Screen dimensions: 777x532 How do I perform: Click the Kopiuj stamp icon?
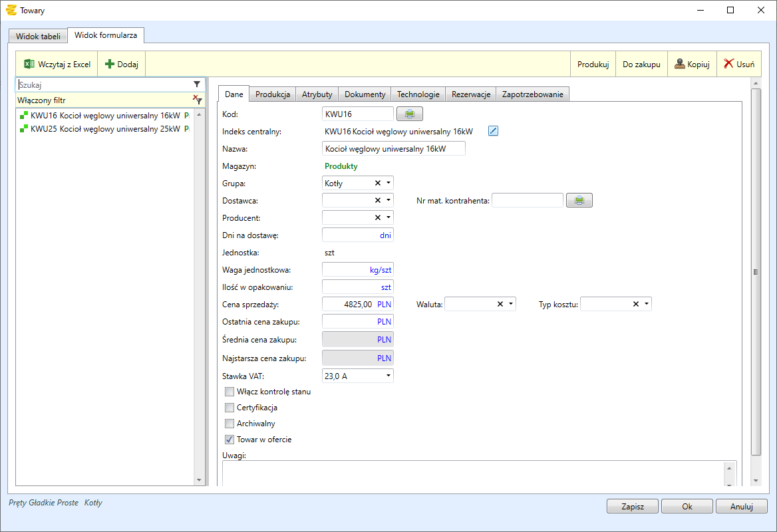[x=679, y=65]
